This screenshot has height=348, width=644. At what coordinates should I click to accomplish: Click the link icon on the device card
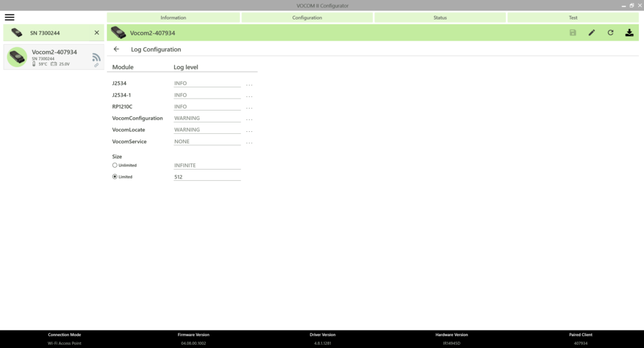click(x=96, y=65)
